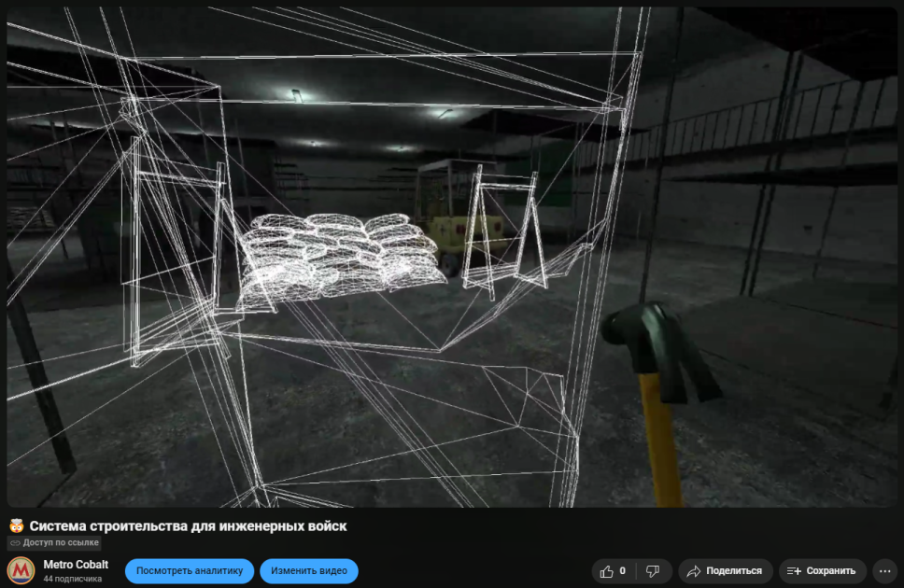
Task: Open the three-dot more actions menu
Action: 885,571
